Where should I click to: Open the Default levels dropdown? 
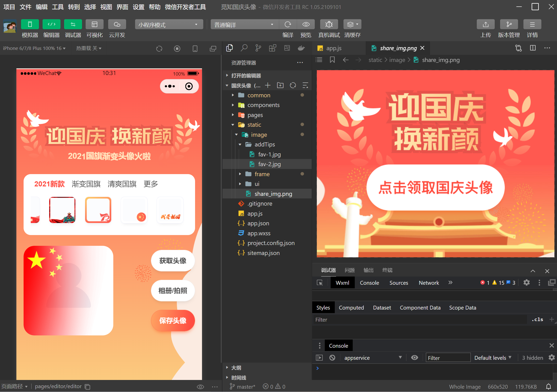pyautogui.click(x=493, y=358)
